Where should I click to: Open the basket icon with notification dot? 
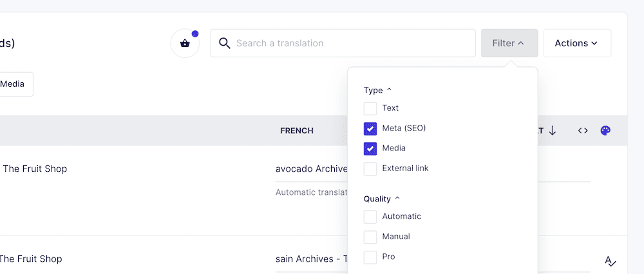(185, 43)
